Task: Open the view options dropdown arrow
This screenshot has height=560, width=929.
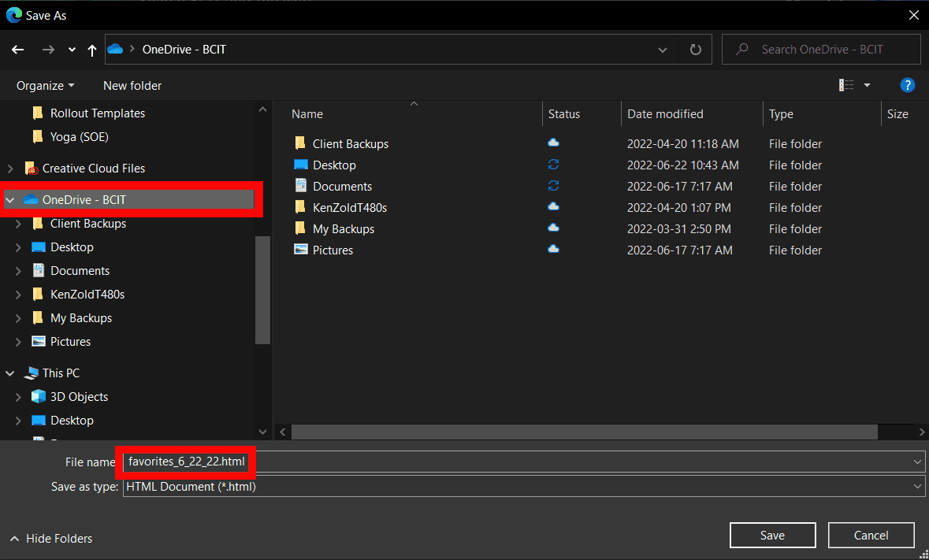Action: tap(867, 85)
